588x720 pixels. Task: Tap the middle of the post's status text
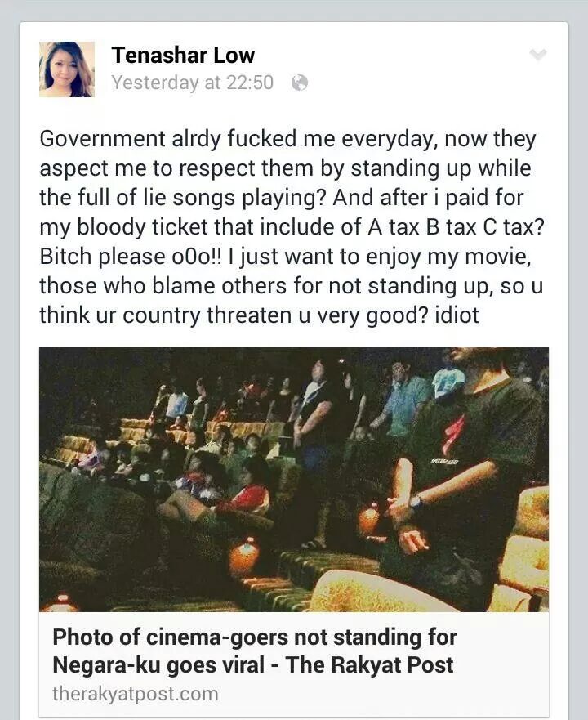[x=292, y=227]
